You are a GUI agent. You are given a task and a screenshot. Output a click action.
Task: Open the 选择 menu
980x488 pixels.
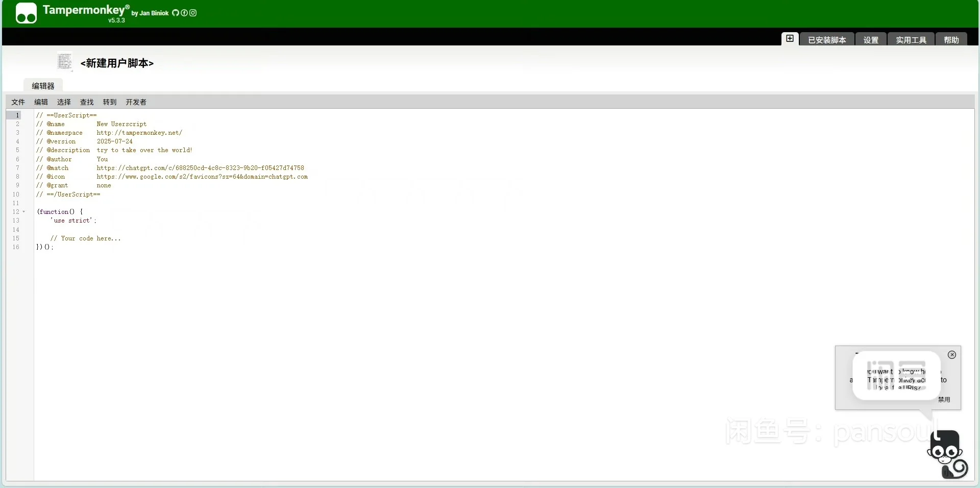tap(64, 102)
